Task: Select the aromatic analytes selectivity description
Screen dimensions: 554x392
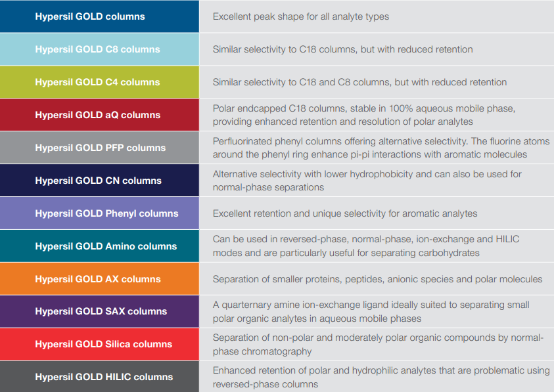Action: [345, 213]
